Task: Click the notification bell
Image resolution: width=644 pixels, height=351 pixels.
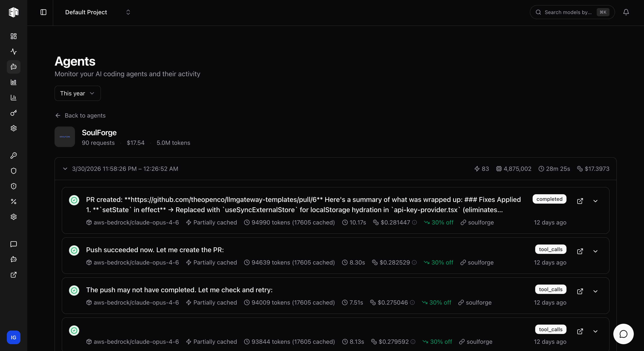Action: click(x=626, y=12)
